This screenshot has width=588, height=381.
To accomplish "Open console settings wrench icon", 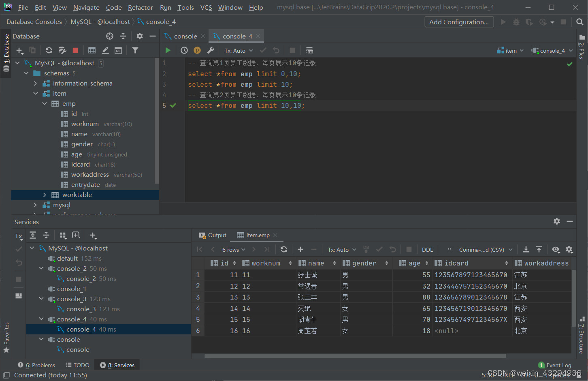I will coord(211,50).
